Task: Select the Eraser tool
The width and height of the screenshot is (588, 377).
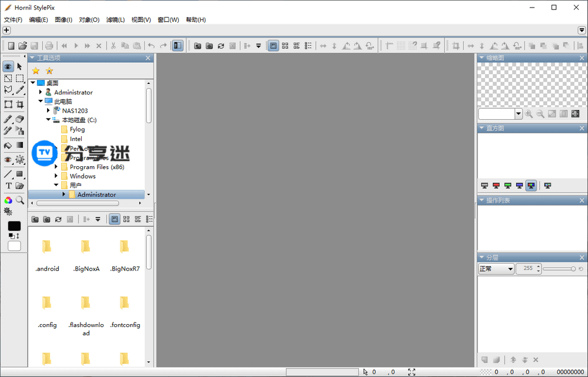Action: pyautogui.click(x=19, y=119)
